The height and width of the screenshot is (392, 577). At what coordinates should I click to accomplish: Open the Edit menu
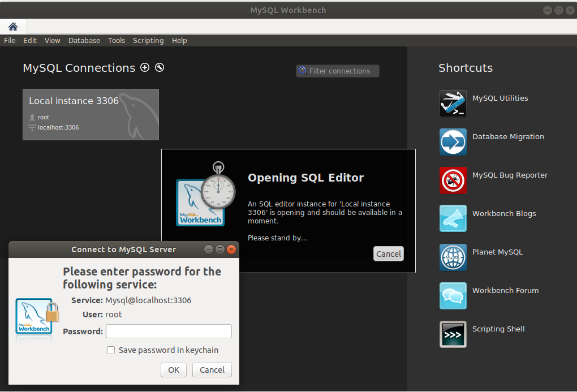[30, 41]
